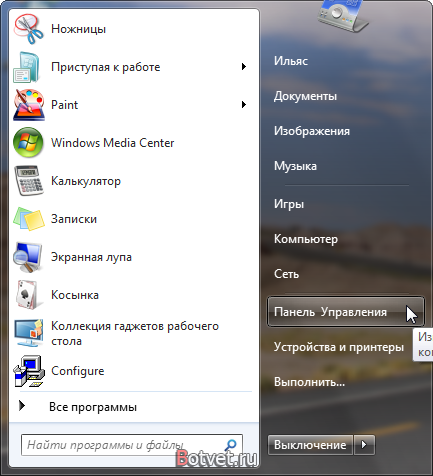Screen dimensions: 433x476
Task: Launch Windows Media Center icon
Action: [28, 143]
